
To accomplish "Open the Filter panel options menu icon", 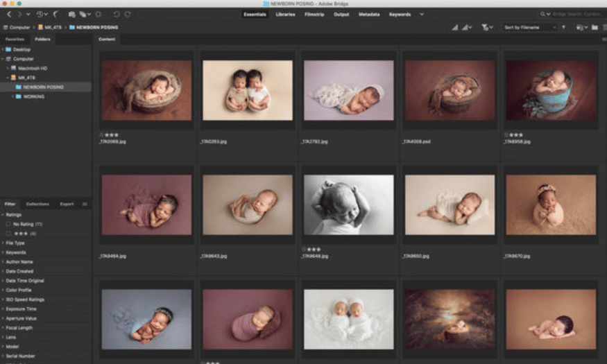I will [85, 205].
